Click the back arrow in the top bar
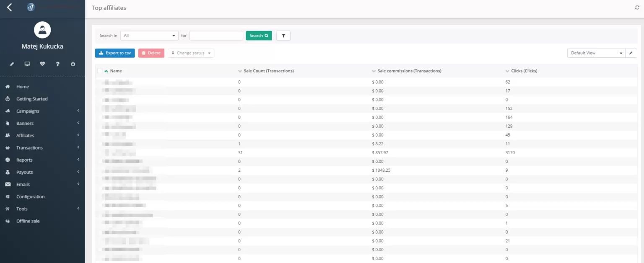Viewport: 644px width, 263px height. tap(9, 7)
